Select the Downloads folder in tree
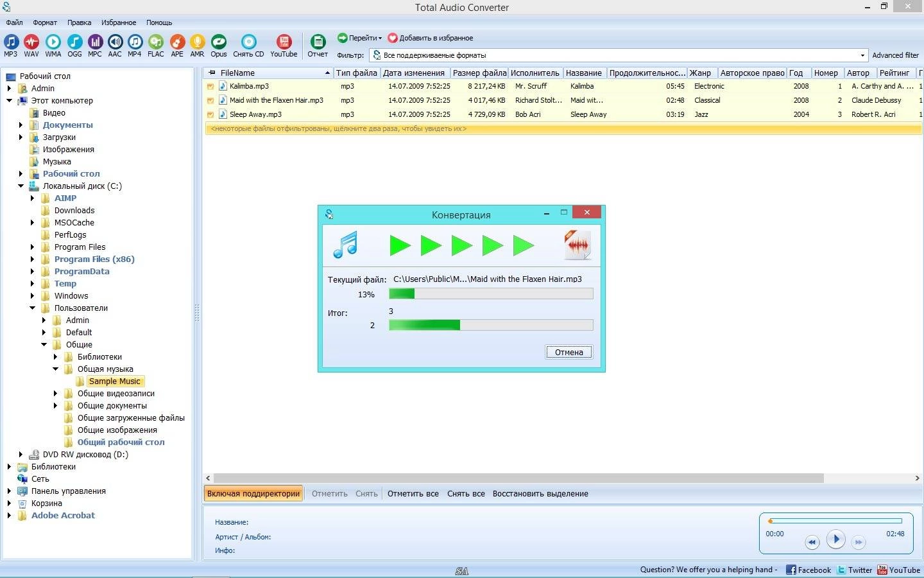The image size is (924, 578). [74, 211]
